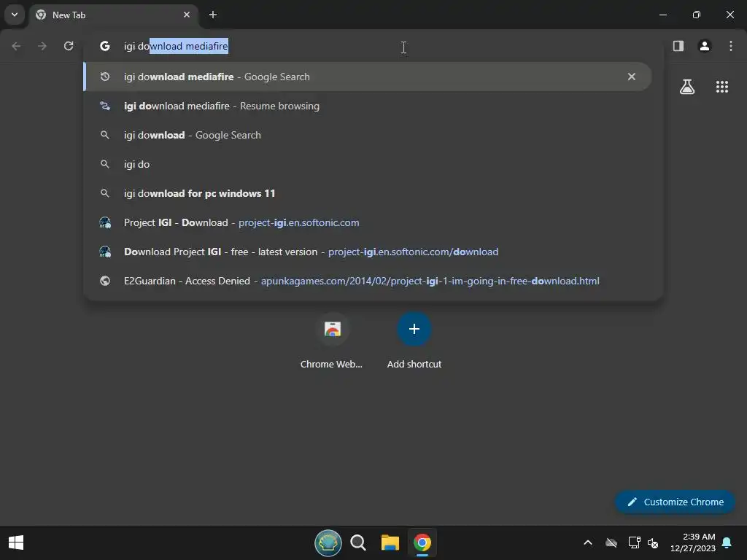
Task: Click the globe icon beside E2Guardian suggestion
Action: [105, 281]
